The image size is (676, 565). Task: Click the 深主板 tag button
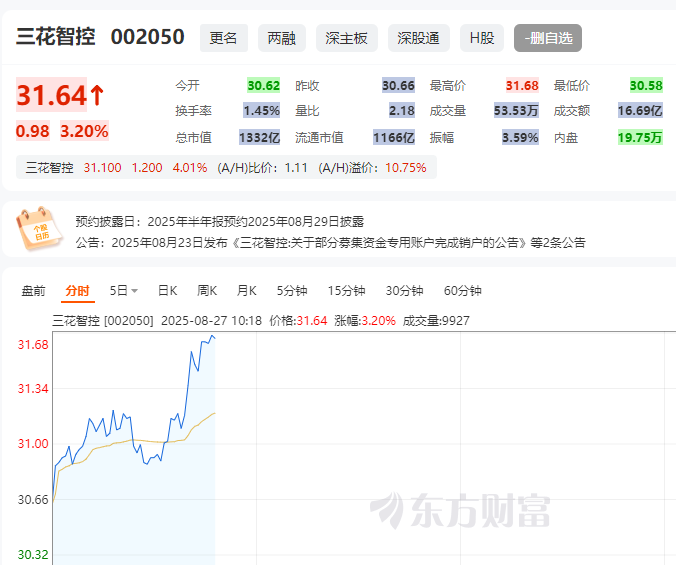point(347,38)
